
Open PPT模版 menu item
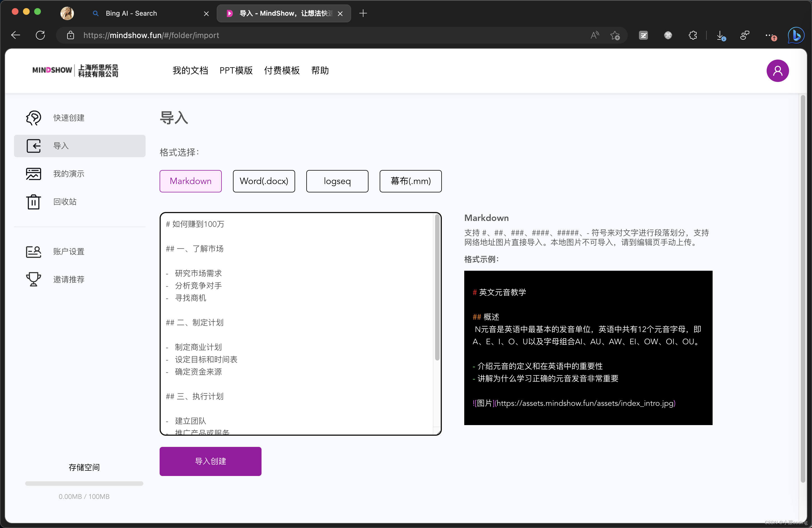(x=236, y=71)
